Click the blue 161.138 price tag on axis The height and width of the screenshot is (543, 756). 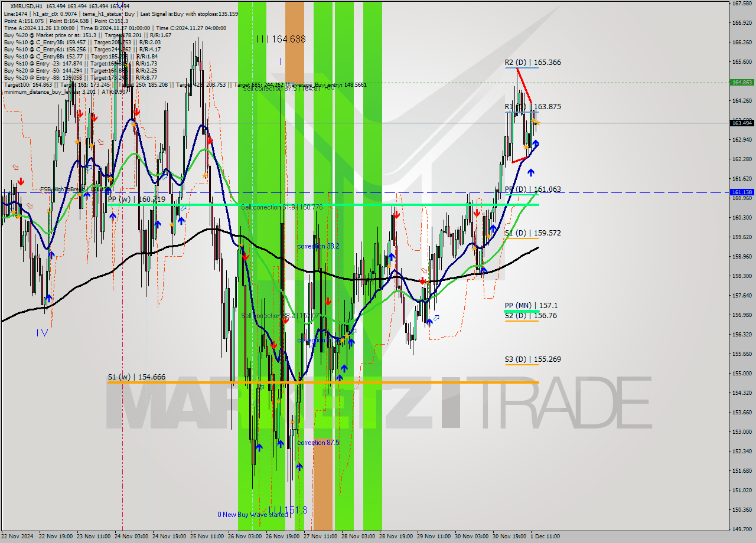(x=742, y=192)
